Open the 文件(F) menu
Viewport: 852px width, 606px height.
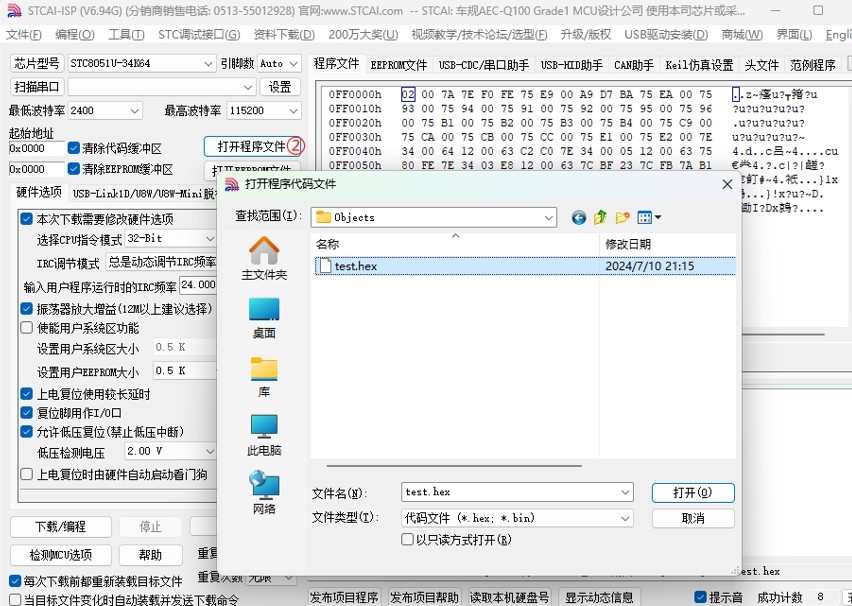click(x=23, y=35)
